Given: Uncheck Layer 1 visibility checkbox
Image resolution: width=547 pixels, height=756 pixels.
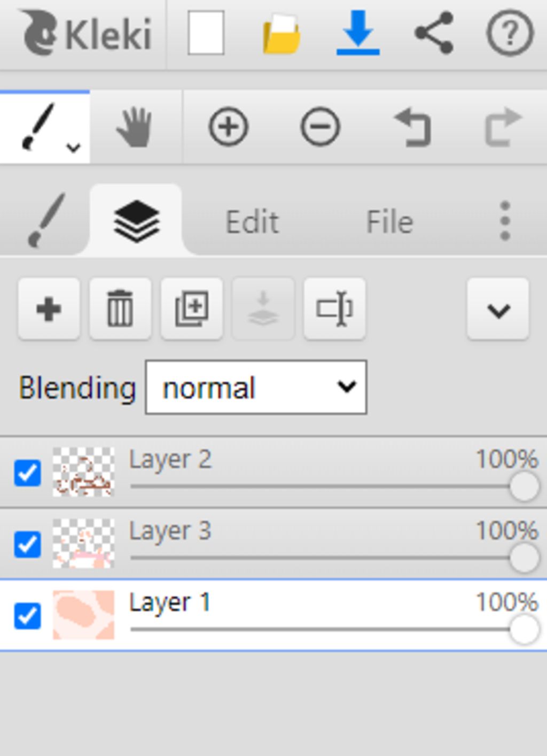Looking at the screenshot, I should point(28,615).
